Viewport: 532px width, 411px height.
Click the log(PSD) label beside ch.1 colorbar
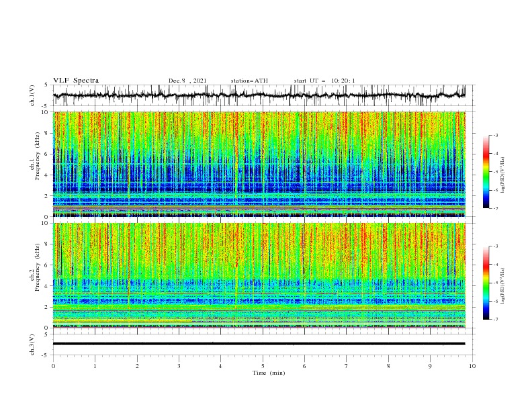503,175
